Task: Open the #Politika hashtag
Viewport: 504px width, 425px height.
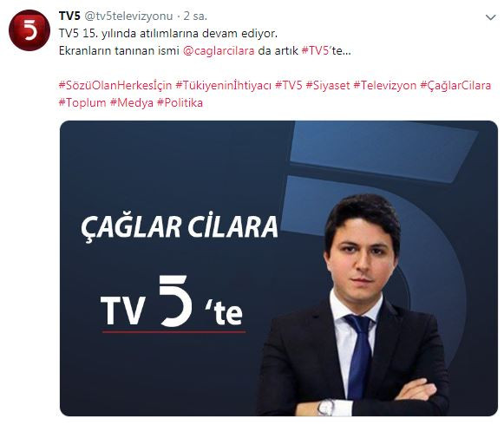Action: (x=180, y=103)
